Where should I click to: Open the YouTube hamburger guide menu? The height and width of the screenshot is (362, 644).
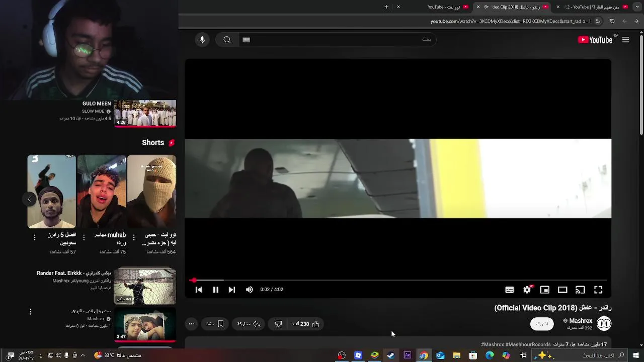click(625, 40)
